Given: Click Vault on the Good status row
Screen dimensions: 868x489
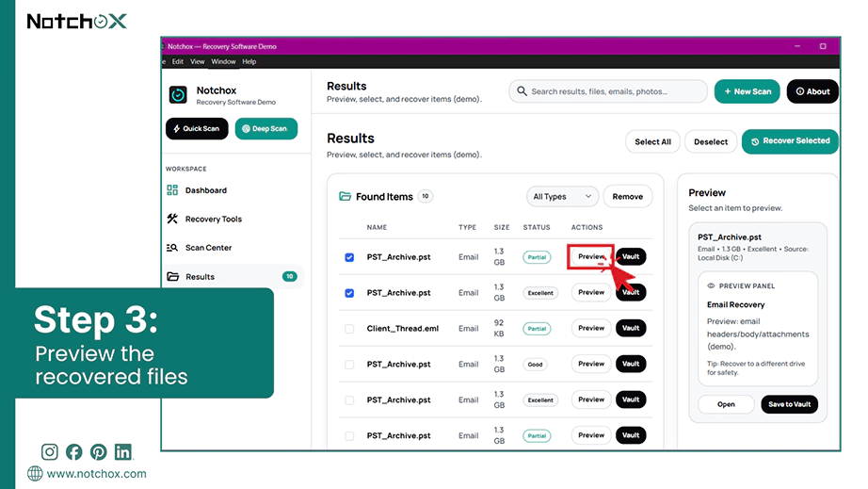Looking at the screenshot, I should 631,364.
